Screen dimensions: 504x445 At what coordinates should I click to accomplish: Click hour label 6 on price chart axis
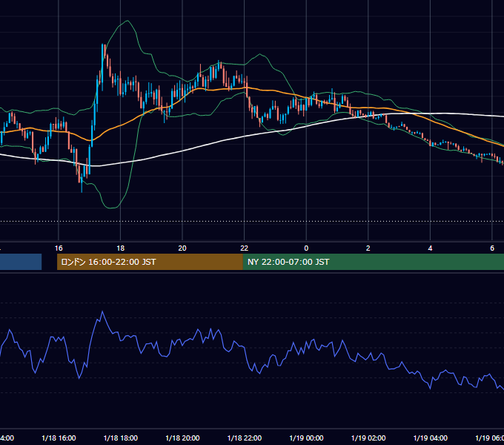pos(492,248)
